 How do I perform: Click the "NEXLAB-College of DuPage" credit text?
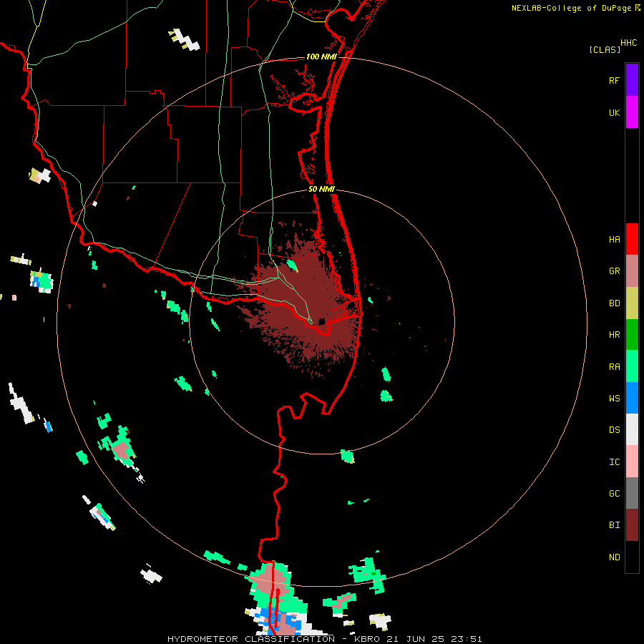(x=571, y=8)
